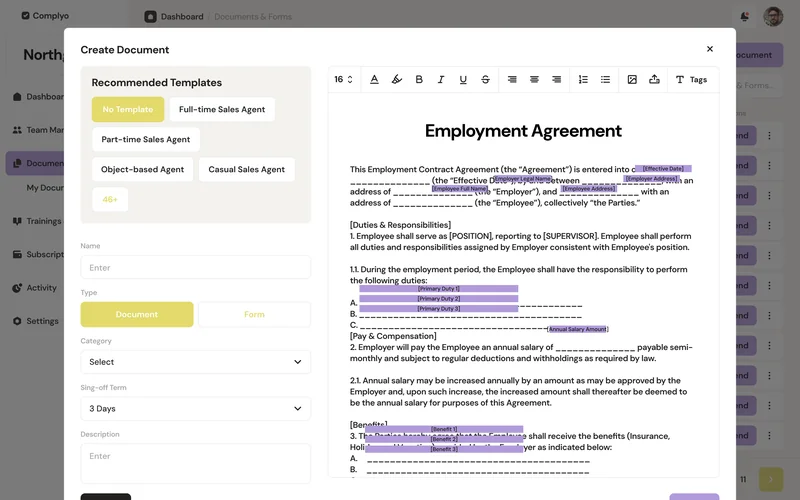Open the Category Select dropdown
Image resolution: width=800 pixels, height=500 pixels.
pos(195,362)
